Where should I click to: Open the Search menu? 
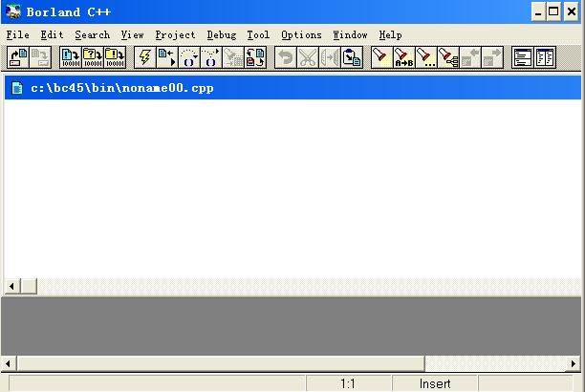click(x=92, y=35)
